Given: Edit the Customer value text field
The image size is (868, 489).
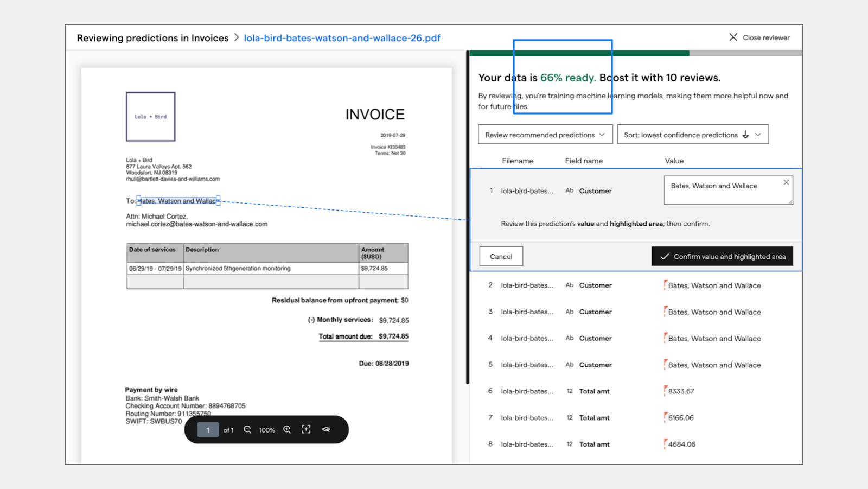Looking at the screenshot, I should click(x=728, y=190).
